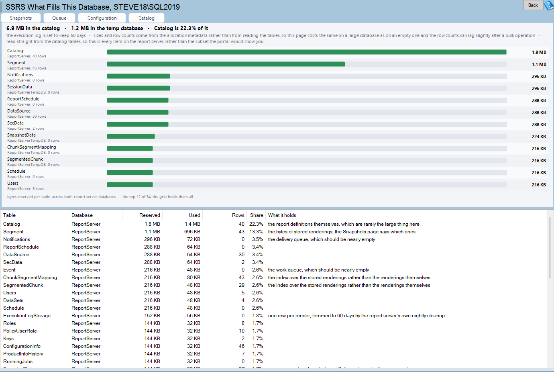Click the Users row in the grid
The image size is (554, 392).
[274, 293]
